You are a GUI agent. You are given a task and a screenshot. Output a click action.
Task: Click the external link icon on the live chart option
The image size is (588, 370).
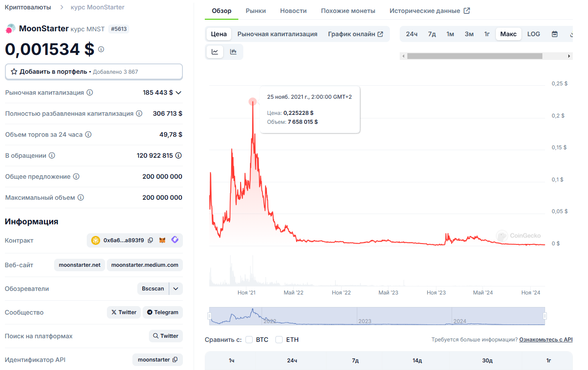coord(381,34)
